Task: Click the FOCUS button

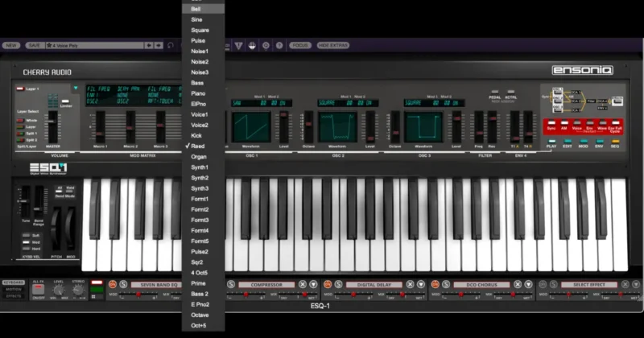Action: coord(300,45)
